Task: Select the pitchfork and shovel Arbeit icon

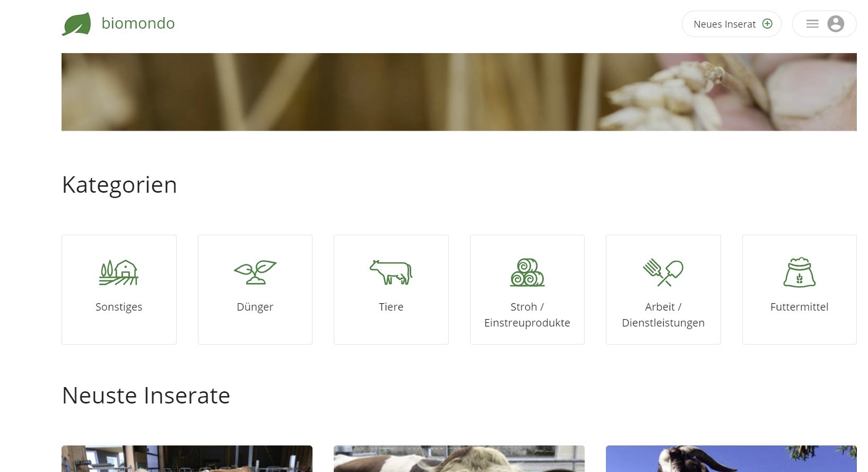Action: click(663, 272)
